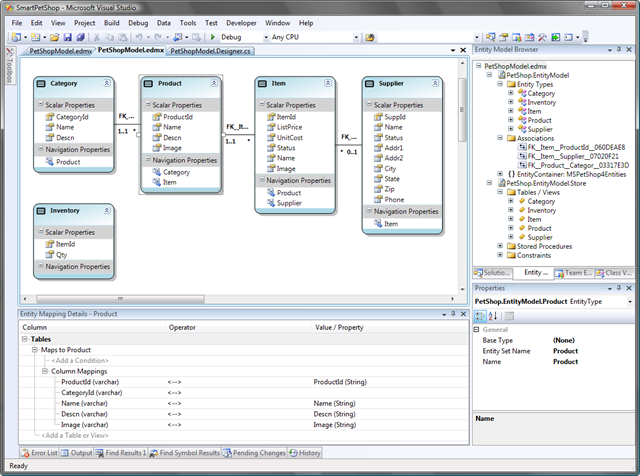Click the Save toolbar icon
The height and width of the screenshot is (476, 640).
click(67, 37)
